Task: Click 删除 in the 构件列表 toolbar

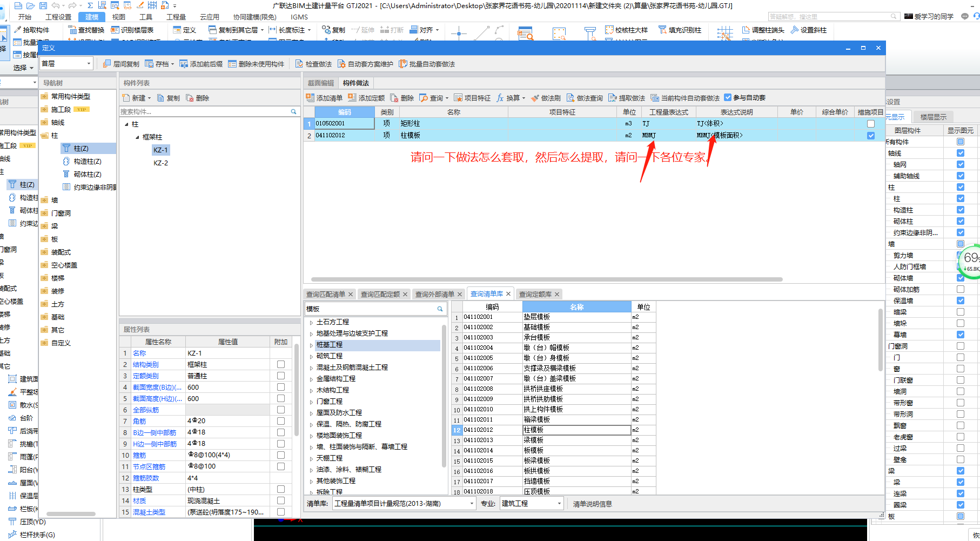Action: (198, 98)
